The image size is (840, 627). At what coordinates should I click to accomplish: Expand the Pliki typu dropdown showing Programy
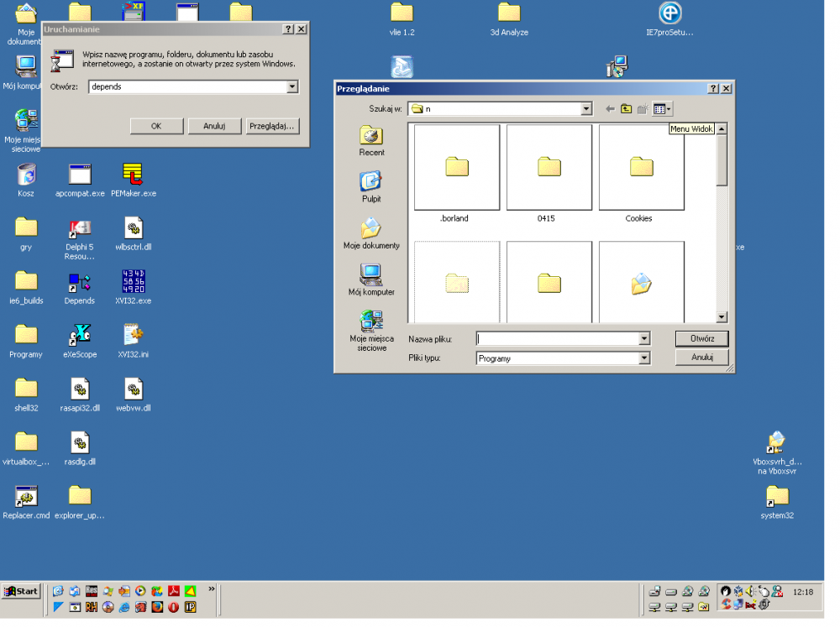click(643, 358)
